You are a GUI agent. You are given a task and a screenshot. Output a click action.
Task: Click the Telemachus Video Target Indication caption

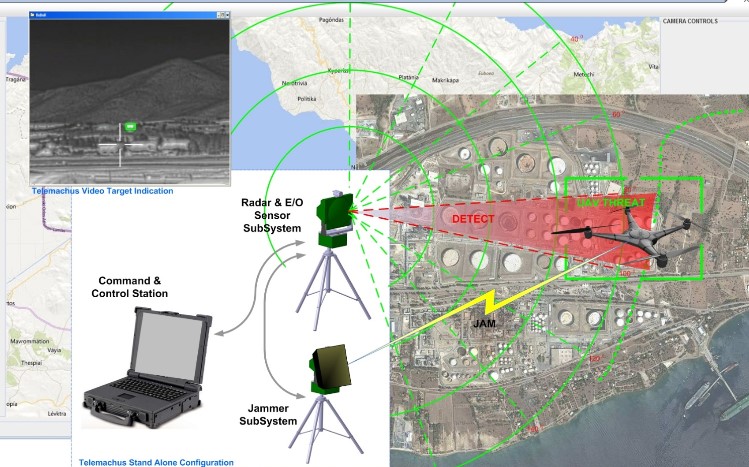click(x=102, y=191)
